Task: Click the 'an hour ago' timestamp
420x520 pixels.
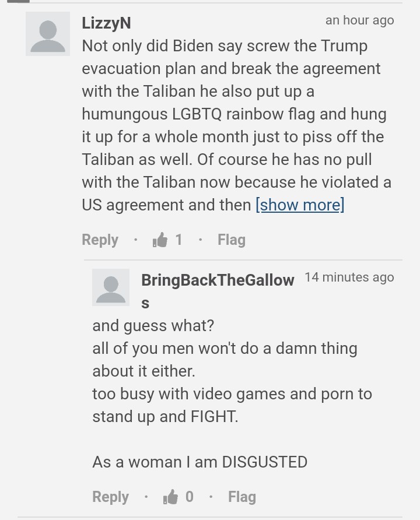Action: click(x=359, y=20)
